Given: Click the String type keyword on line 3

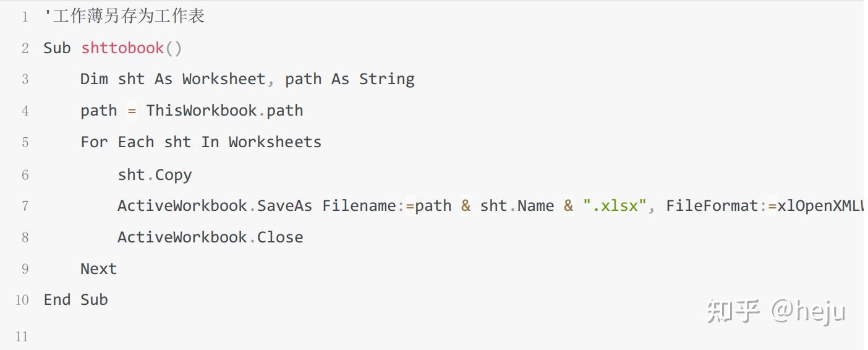Looking at the screenshot, I should click(x=386, y=79).
